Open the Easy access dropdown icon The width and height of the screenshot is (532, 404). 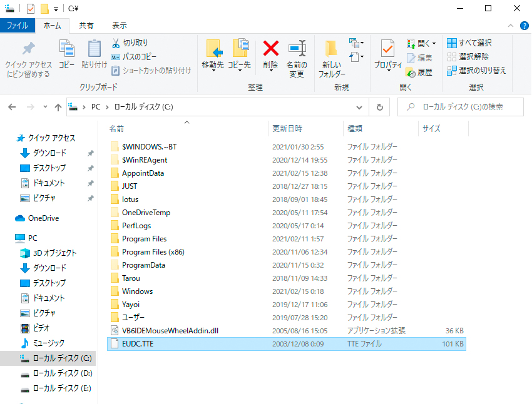click(356, 57)
